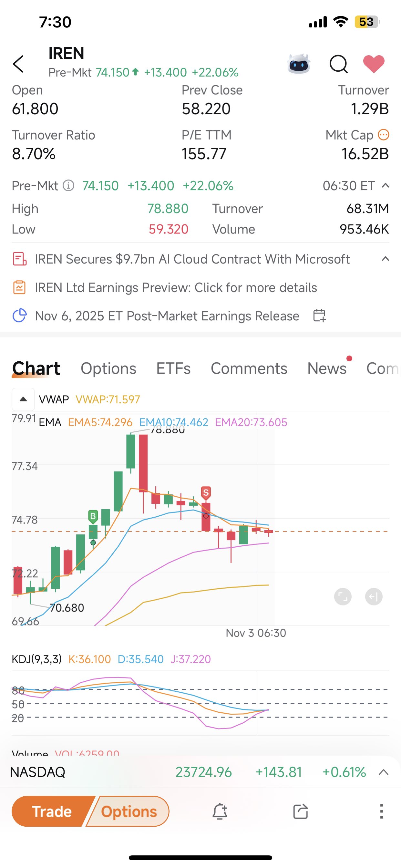
Task: Tap the bottom Options button
Action: [x=129, y=811]
